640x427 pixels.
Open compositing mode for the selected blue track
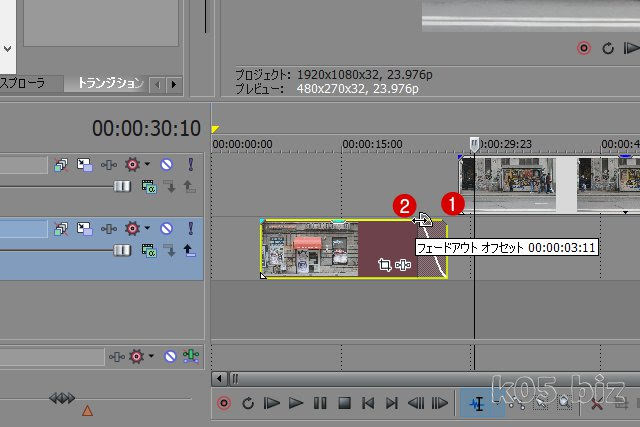149,250
